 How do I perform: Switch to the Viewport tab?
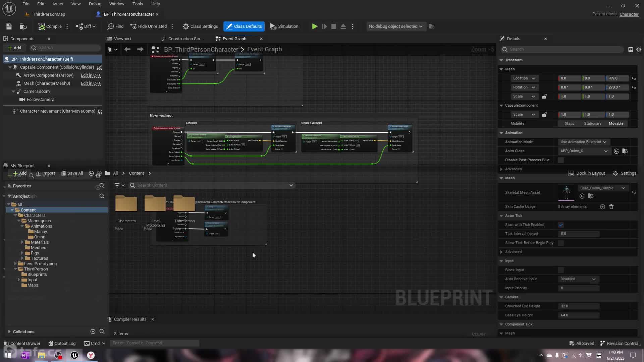click(122, 39)
